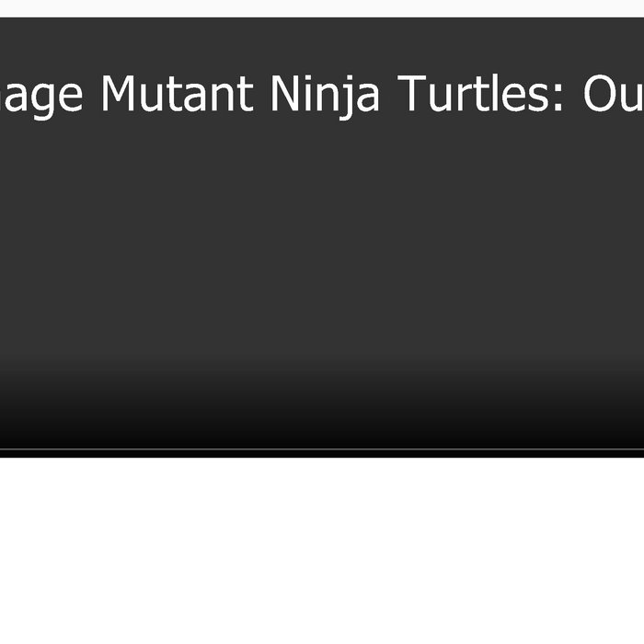Click the thin gray line under banner
The height and width of the screenshot is (644, 644).
pyautogui.click(x=322, y=449)
